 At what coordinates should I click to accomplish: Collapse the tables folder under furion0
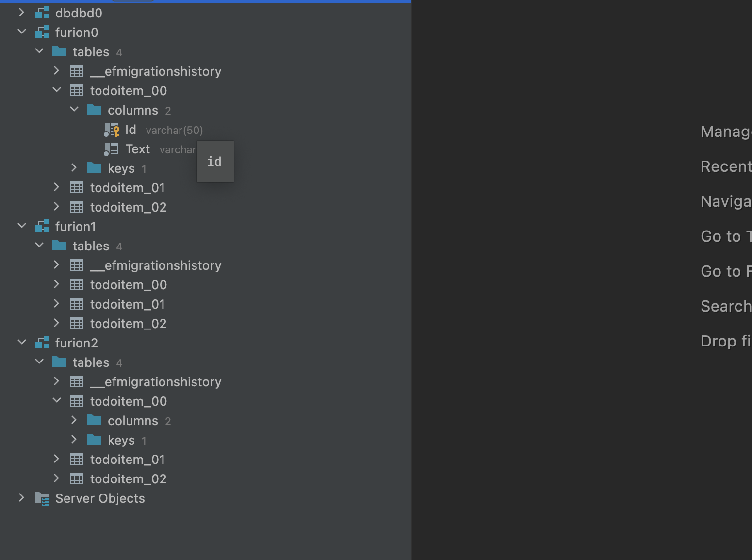[39, 51]
